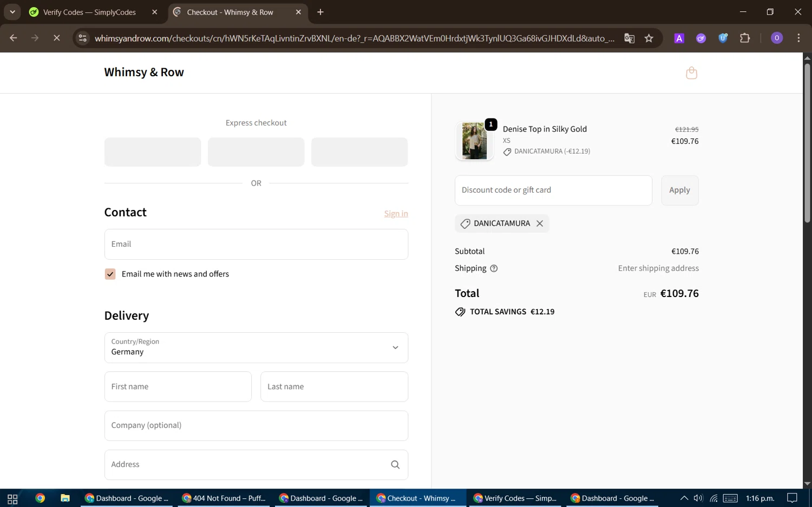Open the Windows notification center
Image resolution: width=812 pixels, height=507 pixels.
coord(792,498)
